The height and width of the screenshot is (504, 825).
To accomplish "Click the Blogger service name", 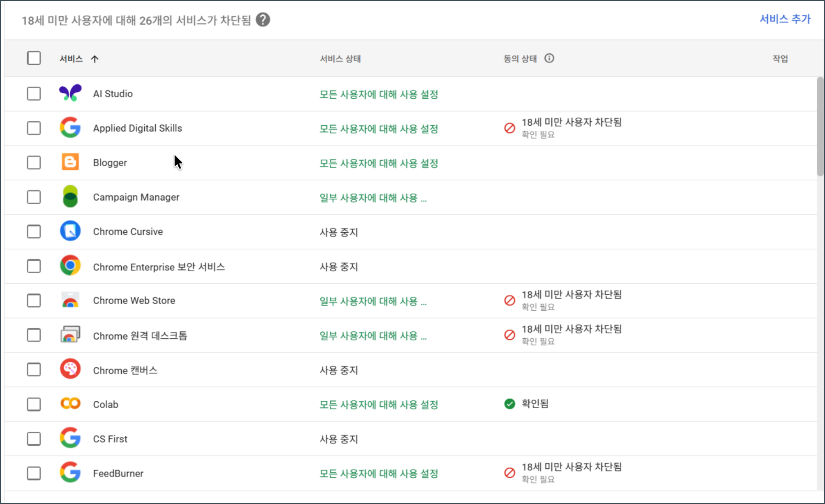I will tap(110, 162).
